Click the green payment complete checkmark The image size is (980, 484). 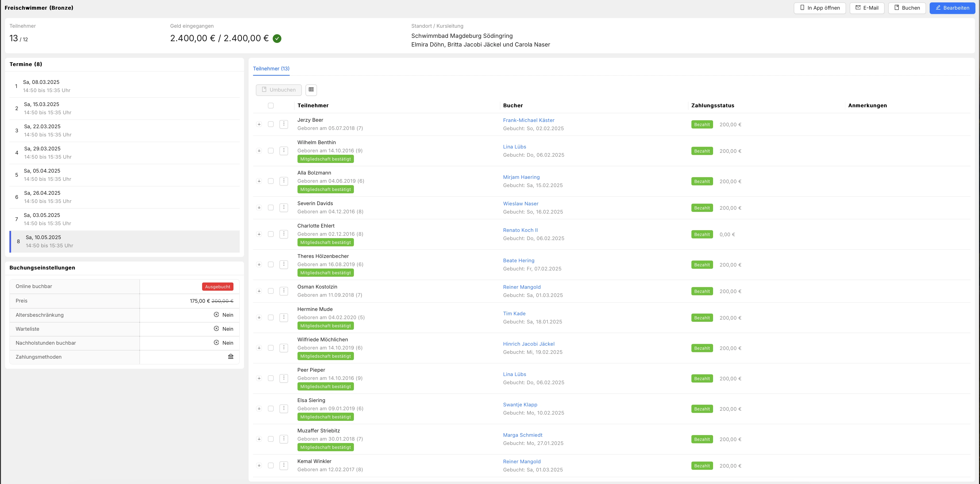(277, 38)
